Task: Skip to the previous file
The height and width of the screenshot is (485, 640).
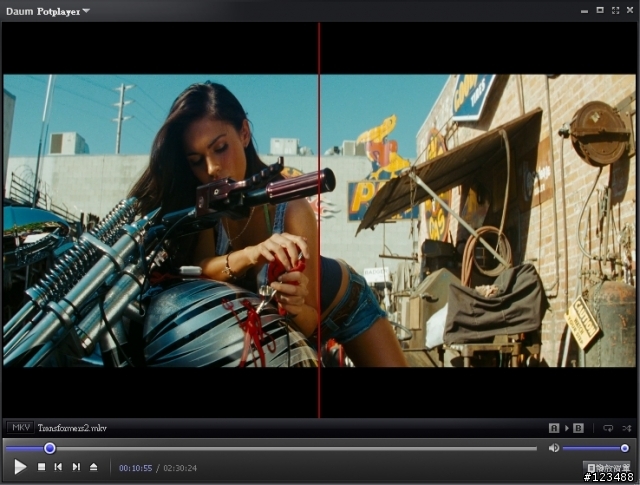Action: 58,467
